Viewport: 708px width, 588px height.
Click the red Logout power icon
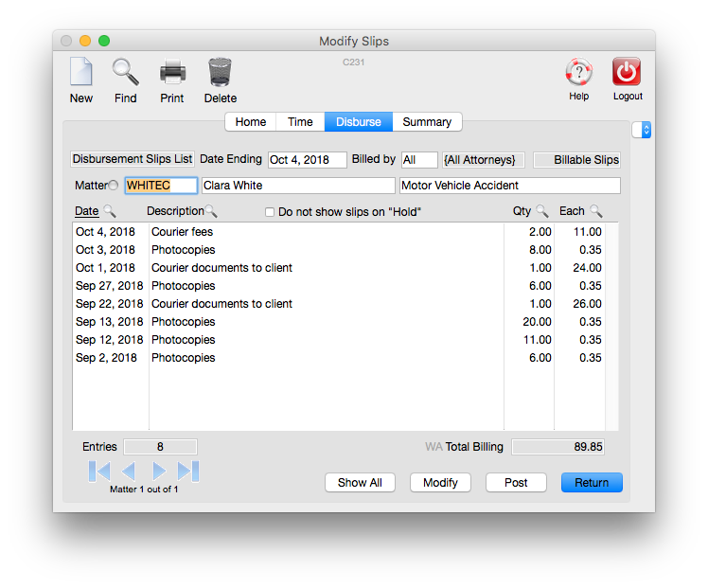point(627,73)
